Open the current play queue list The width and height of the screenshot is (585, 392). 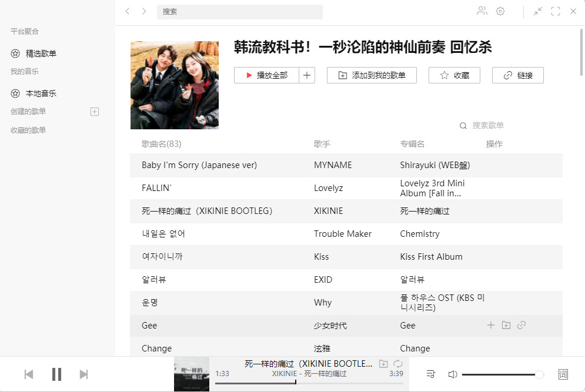point(430,374)
